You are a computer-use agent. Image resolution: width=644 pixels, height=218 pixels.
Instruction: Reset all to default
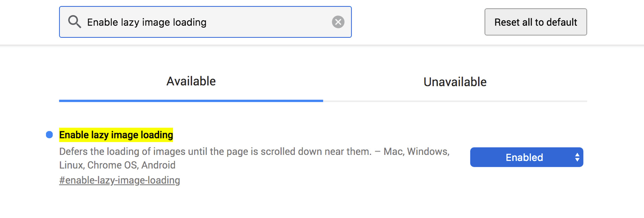point(536,22)
